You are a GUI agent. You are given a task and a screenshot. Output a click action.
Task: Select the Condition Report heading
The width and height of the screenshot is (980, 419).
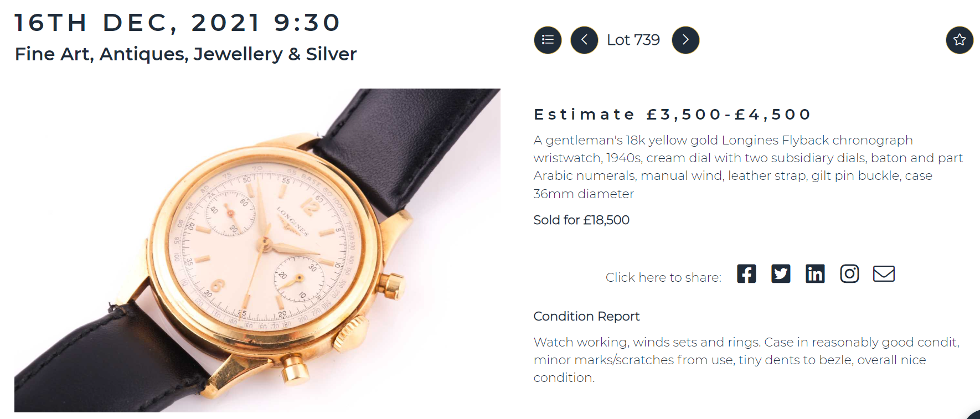[586, 316]
